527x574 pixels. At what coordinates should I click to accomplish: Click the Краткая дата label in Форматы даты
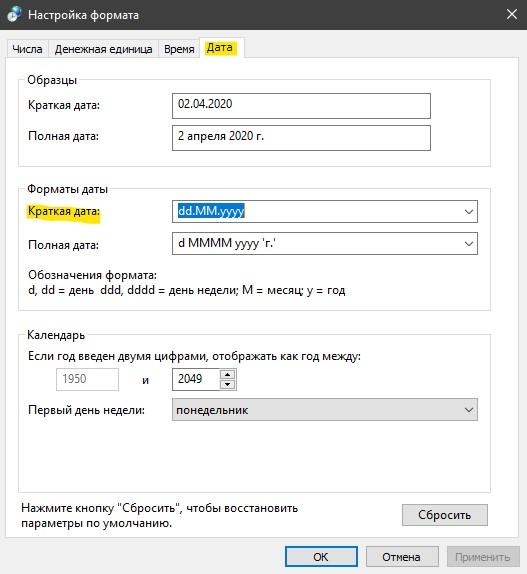64,211
